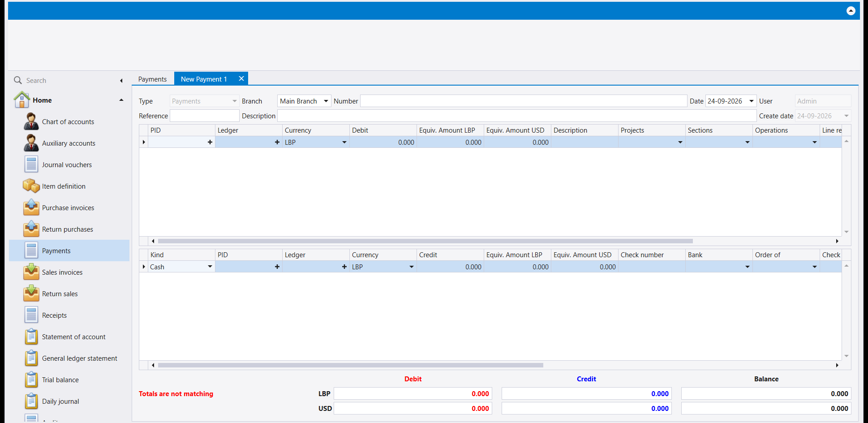Screen dimensions: 868x423
Task: Open the Purchase invoices icon
Action: (x=31, y=207)
